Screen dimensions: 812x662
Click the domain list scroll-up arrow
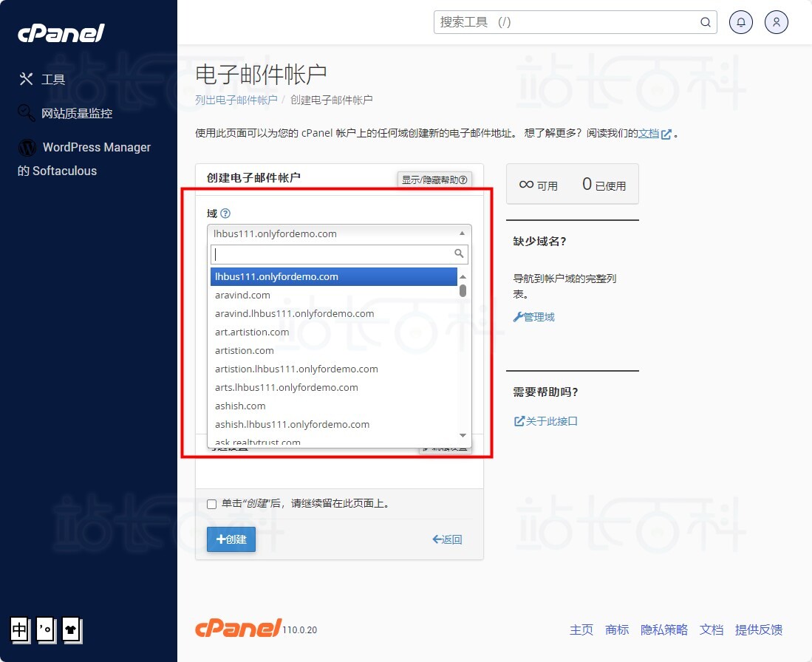pyautogui.click(x=463, y=276)
